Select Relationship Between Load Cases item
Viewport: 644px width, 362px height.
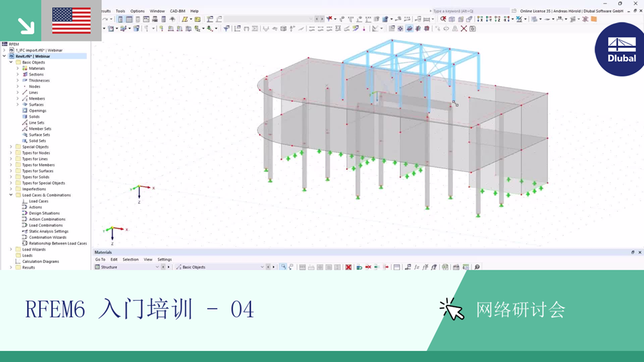point(58,243)
